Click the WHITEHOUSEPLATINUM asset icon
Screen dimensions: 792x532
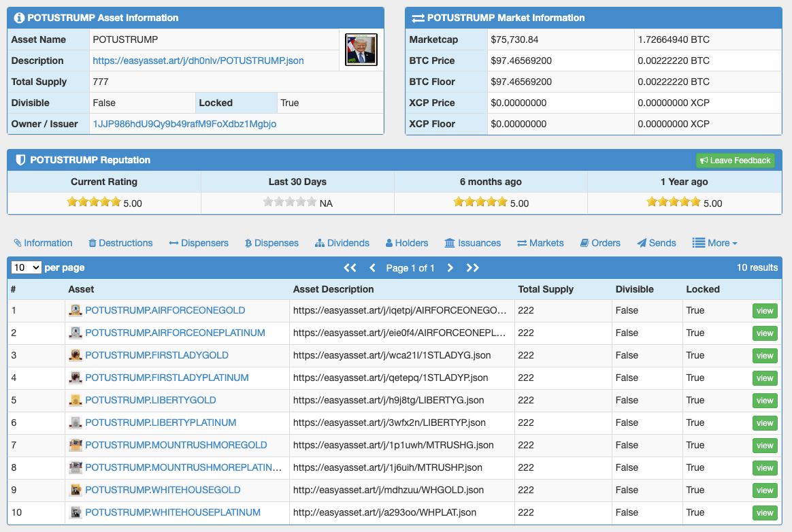76,512
